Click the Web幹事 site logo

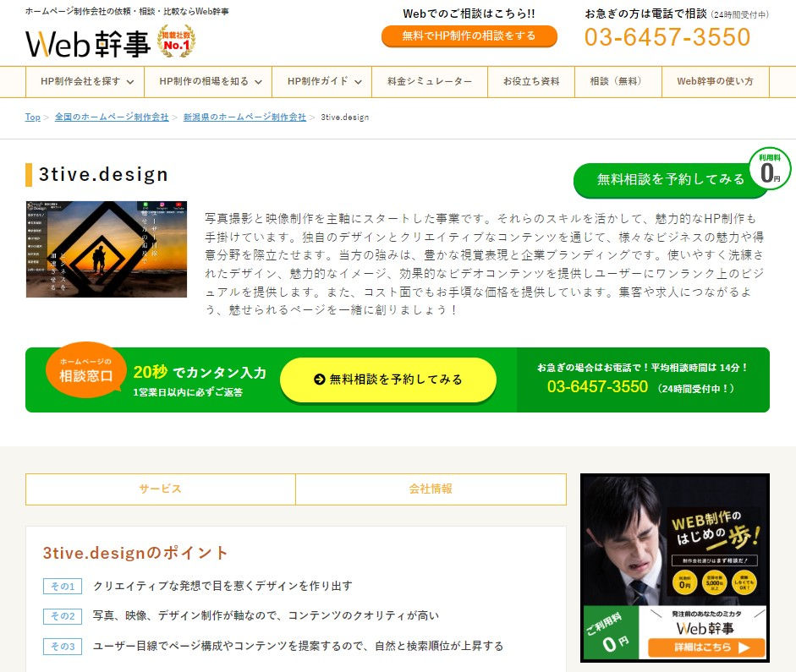[88, 44]
